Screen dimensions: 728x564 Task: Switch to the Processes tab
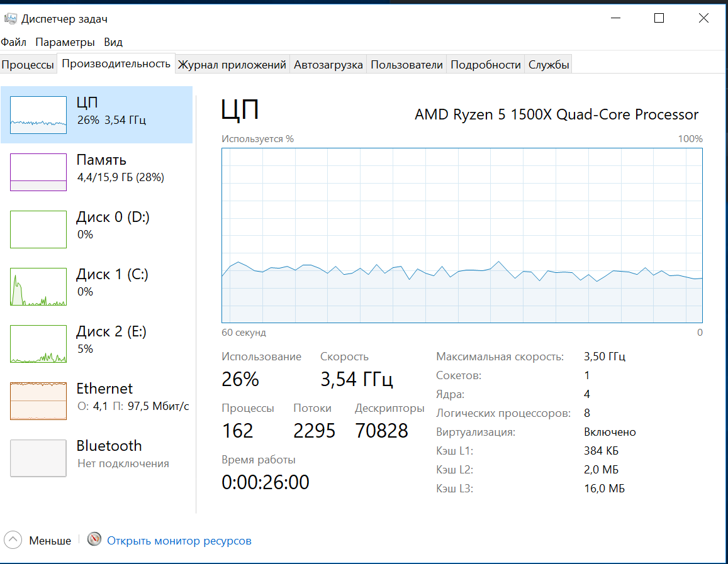[x=28, y=64]
